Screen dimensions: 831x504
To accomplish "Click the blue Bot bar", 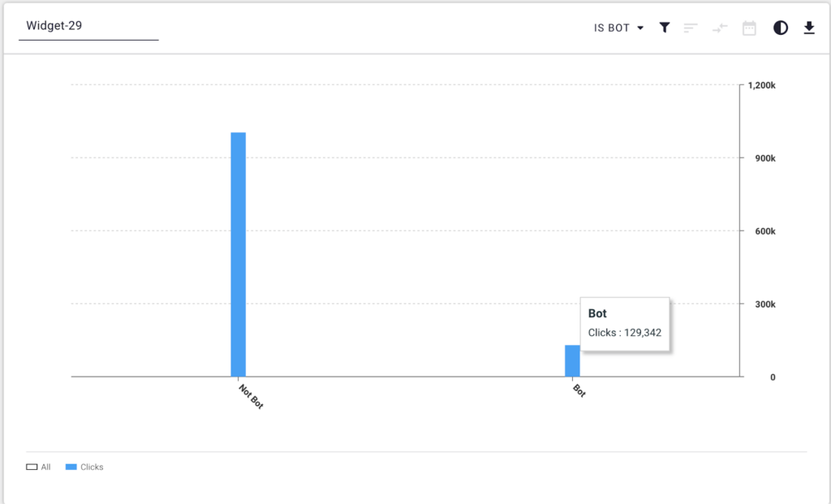I will click(x=572, y=361).
